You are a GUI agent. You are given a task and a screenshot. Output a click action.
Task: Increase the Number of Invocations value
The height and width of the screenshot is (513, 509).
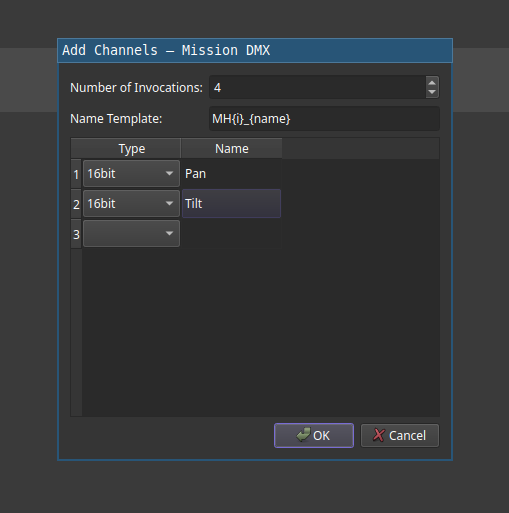point(432,83)
